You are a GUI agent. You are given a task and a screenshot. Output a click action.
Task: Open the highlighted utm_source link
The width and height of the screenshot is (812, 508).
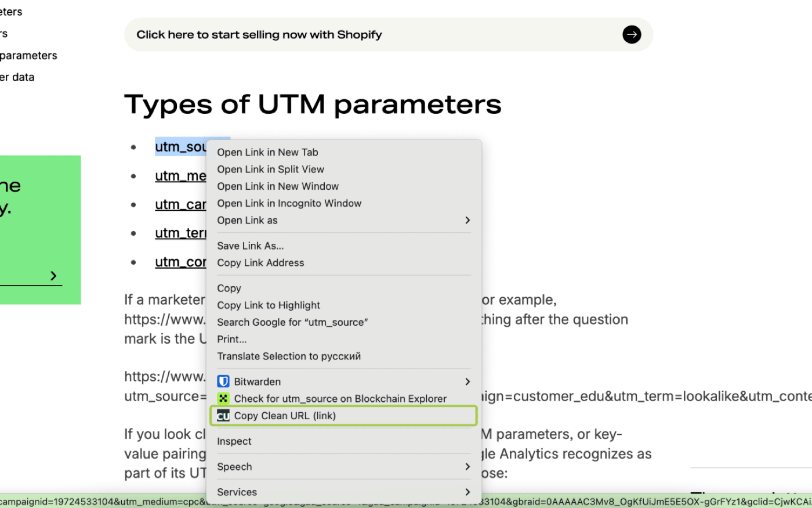[x=180, y=147]
